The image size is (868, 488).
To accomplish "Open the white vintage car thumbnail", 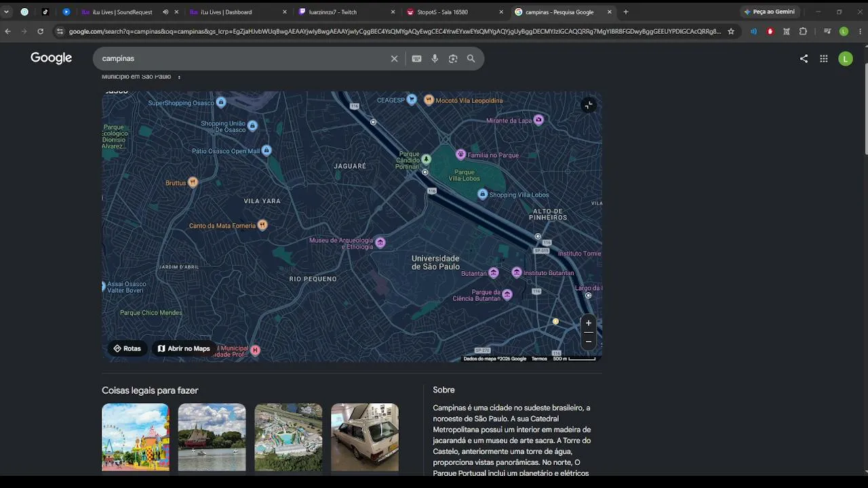I will tap(365, 437).
